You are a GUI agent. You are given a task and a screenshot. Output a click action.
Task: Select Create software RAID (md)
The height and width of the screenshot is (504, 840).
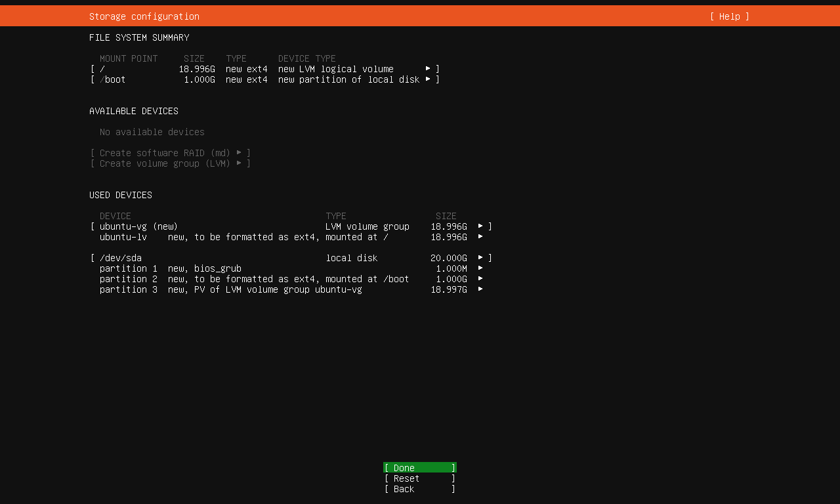(x=170, y=153)
